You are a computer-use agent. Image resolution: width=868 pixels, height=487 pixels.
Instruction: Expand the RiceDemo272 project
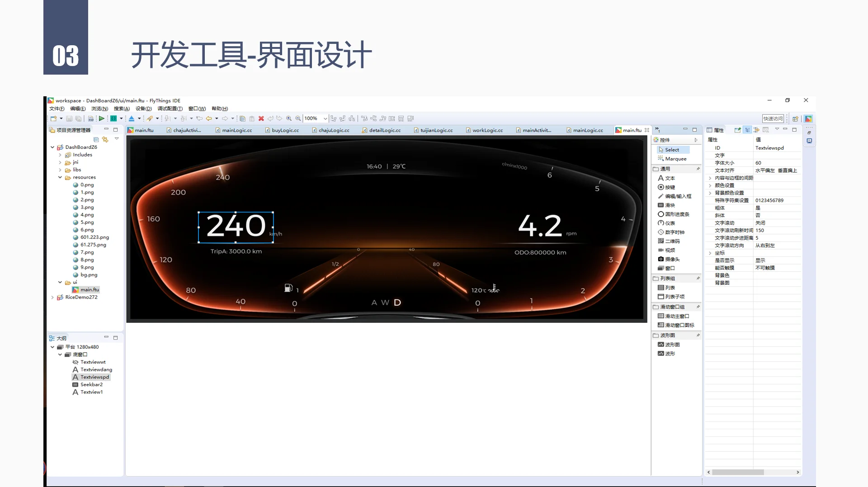pos(52,297)
